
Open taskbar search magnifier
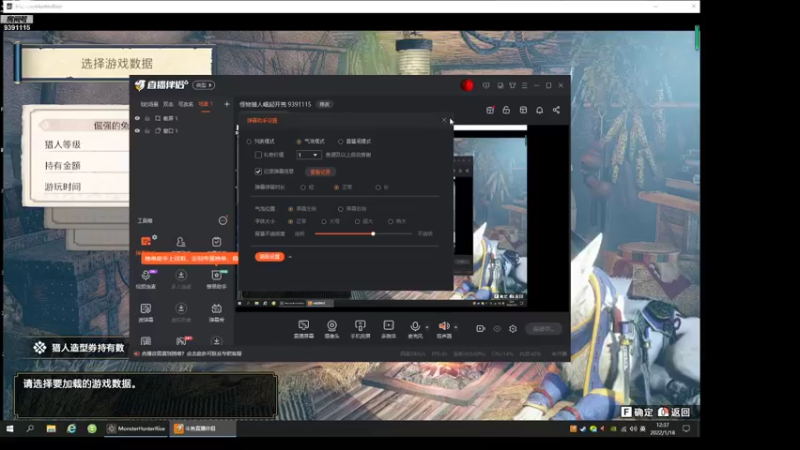pyautogui.click(x=30, y=429)
